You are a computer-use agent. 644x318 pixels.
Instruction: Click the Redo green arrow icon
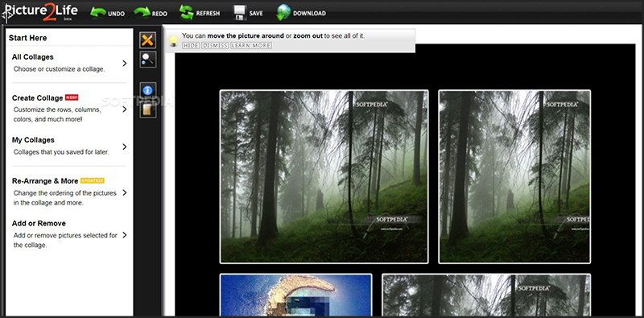142,13
